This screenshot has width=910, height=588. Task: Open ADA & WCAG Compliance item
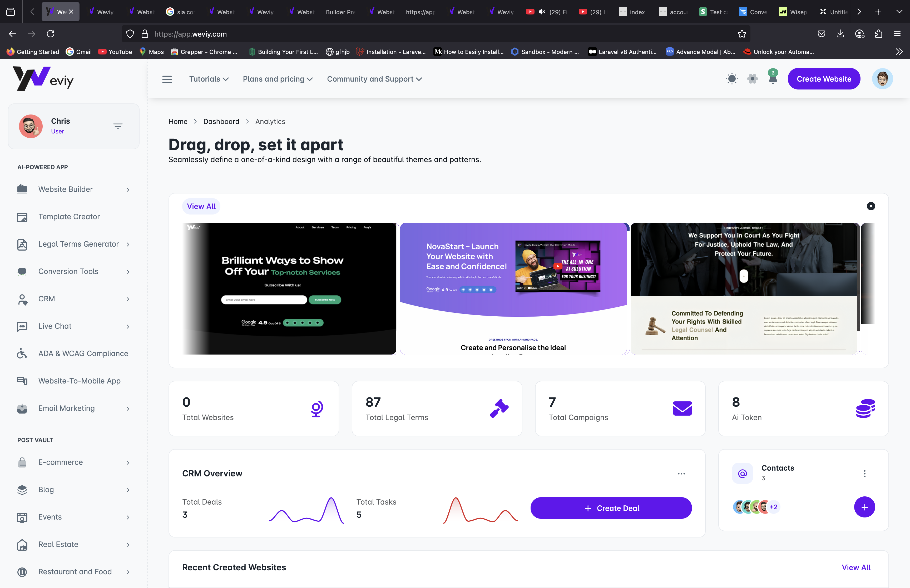pyautogui.click(x=83, y=353)
